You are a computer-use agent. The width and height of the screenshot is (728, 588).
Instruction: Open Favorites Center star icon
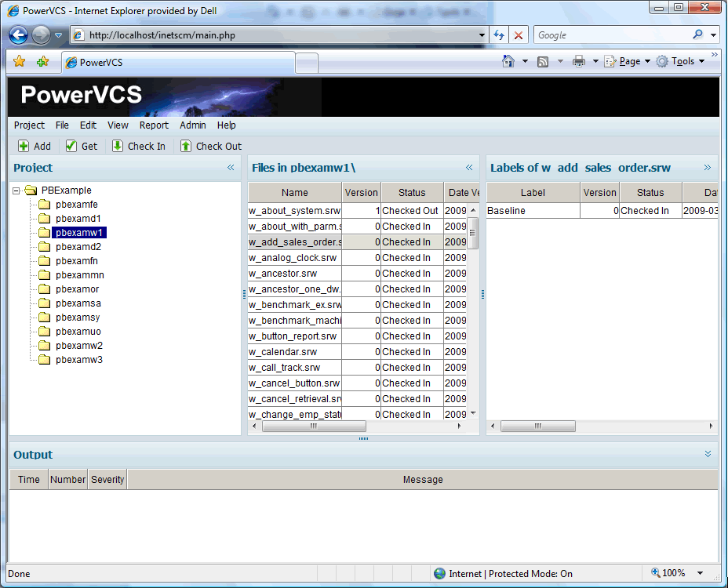pos(20,61)
